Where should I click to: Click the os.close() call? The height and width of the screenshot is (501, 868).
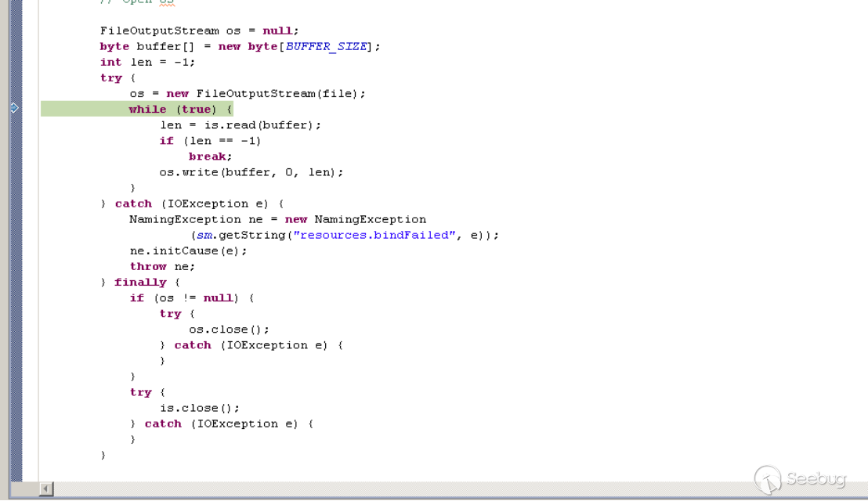pos(230,330)
